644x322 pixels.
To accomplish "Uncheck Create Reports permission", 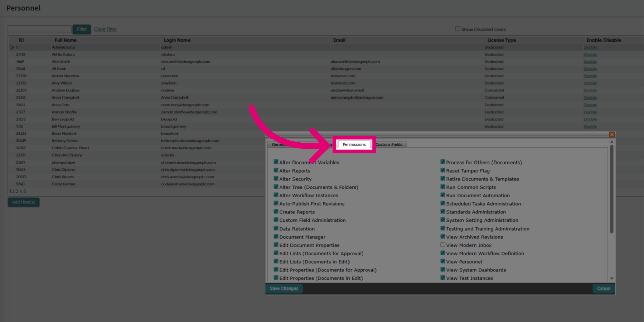I will (x=276, y=211).
